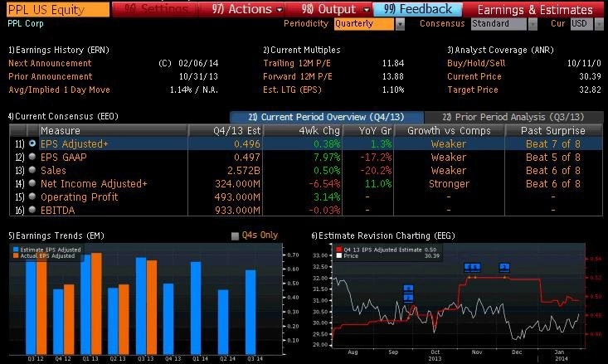Click the EPS GAAP measure row label

[x=64, y=157]
